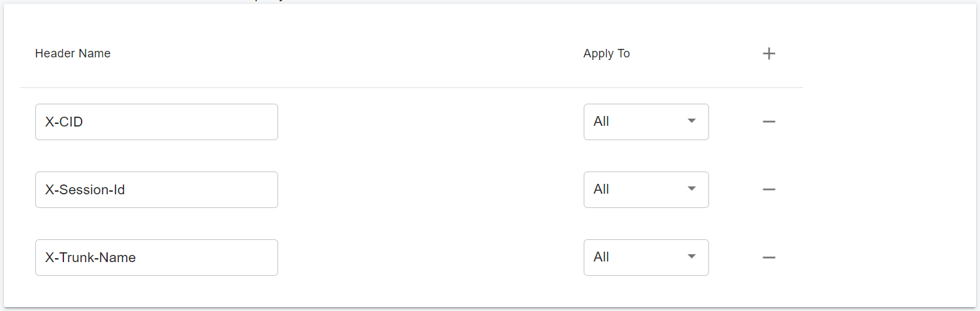
Task: Delete the X-Session-Id row using minus icon
Action: (769, 189)
